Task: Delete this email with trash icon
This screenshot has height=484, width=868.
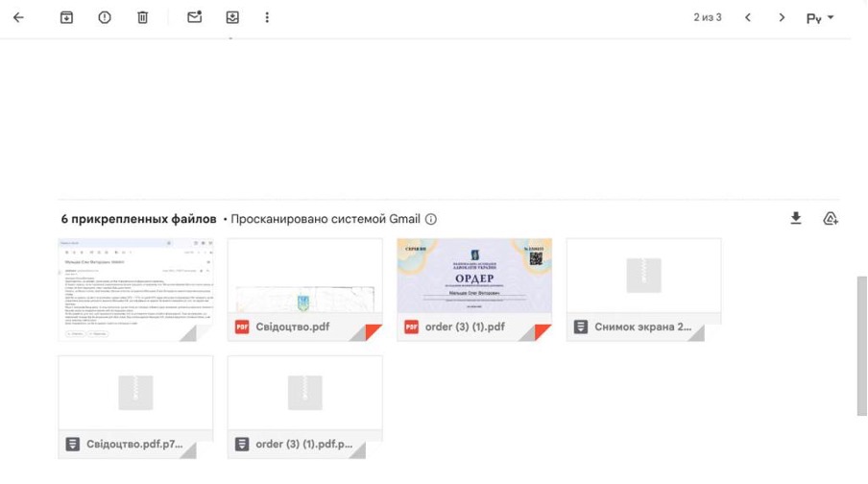Action: [142, 17]
